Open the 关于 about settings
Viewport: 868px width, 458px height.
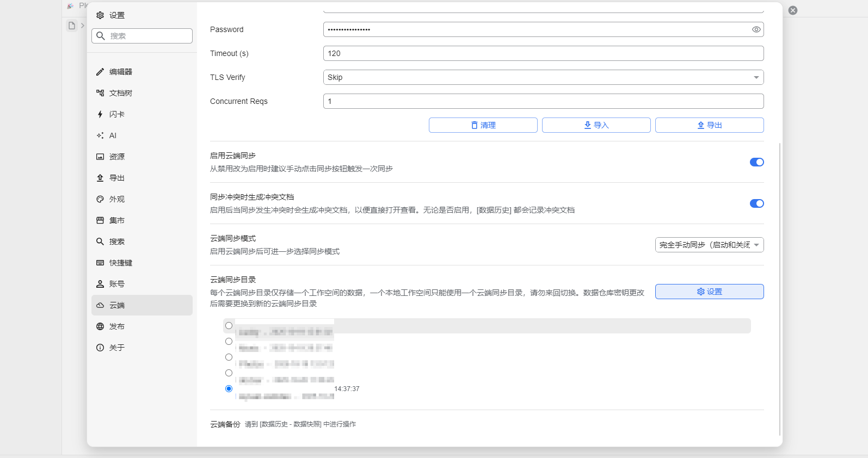(x=141, y=348)
